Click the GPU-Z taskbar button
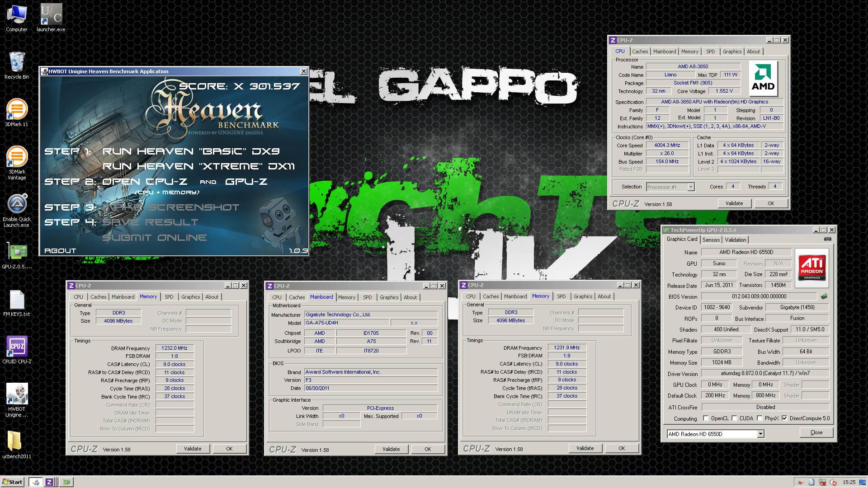This screenshot has width=868, height=488. pyautogui.click(x=67, y=482)
